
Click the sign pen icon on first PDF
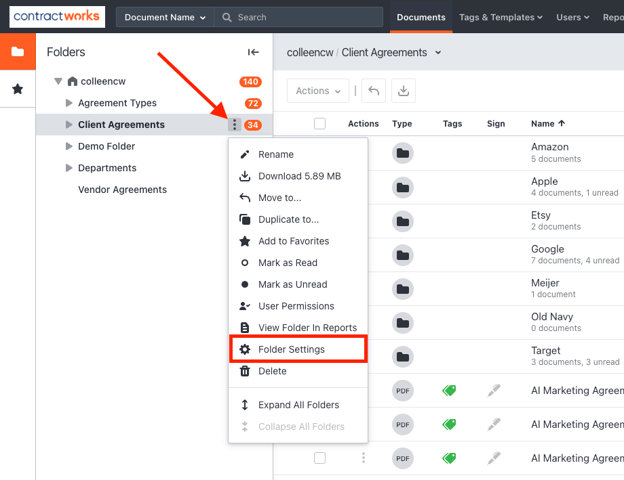click(x=494, y=391)
